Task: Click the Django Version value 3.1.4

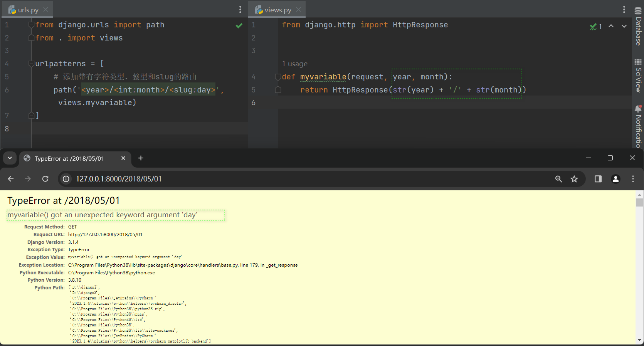Action: 73,242
